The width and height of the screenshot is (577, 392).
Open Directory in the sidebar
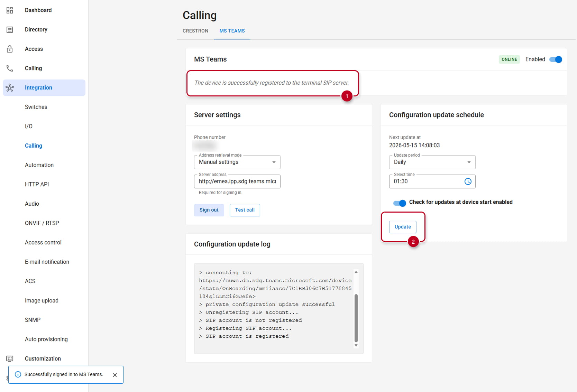[44, 30]
